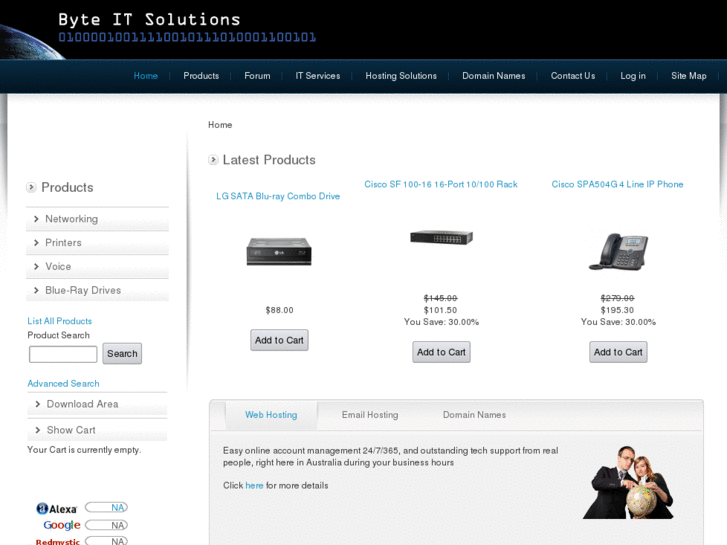Add LG Blu-ray Combo Drive to cart

[x=279, y=340]
